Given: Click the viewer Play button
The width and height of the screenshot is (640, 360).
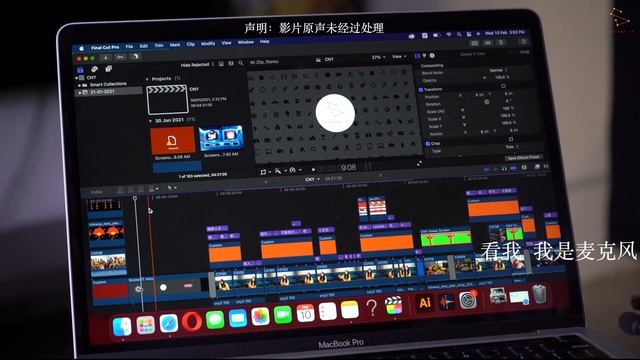Looking at the screenshot, I should pos(313,169).
